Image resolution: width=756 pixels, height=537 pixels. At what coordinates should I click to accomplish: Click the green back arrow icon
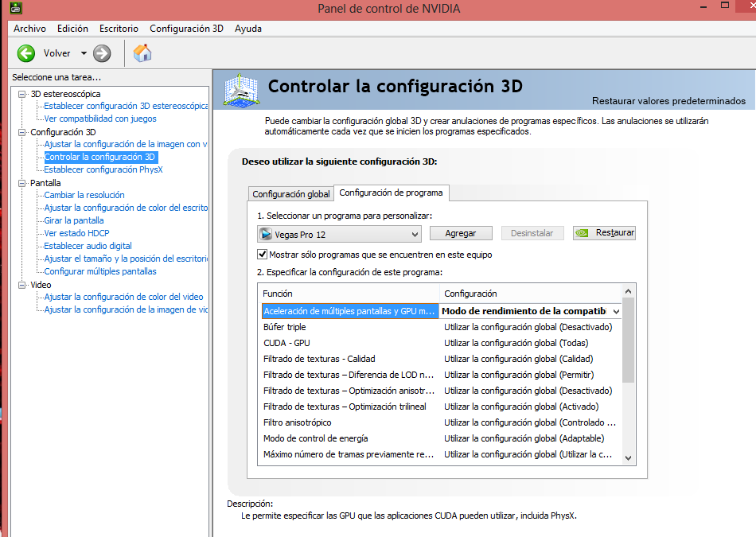26,53
